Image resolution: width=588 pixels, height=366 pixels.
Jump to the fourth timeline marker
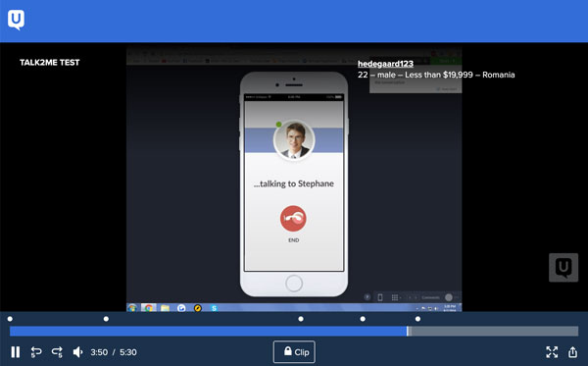coord(363,319)
